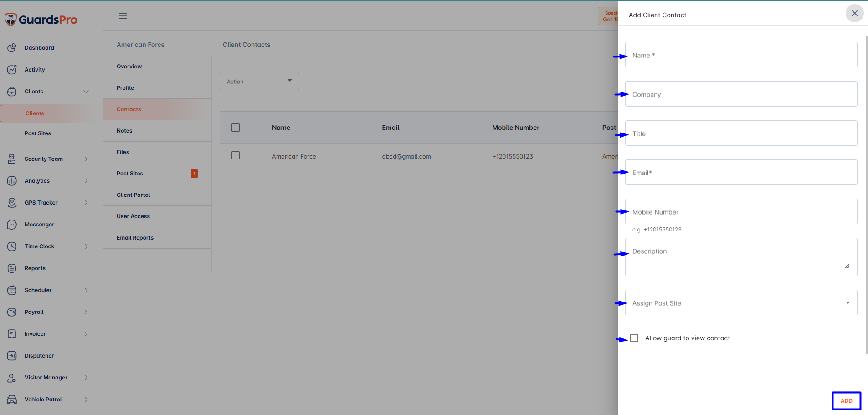Click the American Force client heading

[141, 45]
